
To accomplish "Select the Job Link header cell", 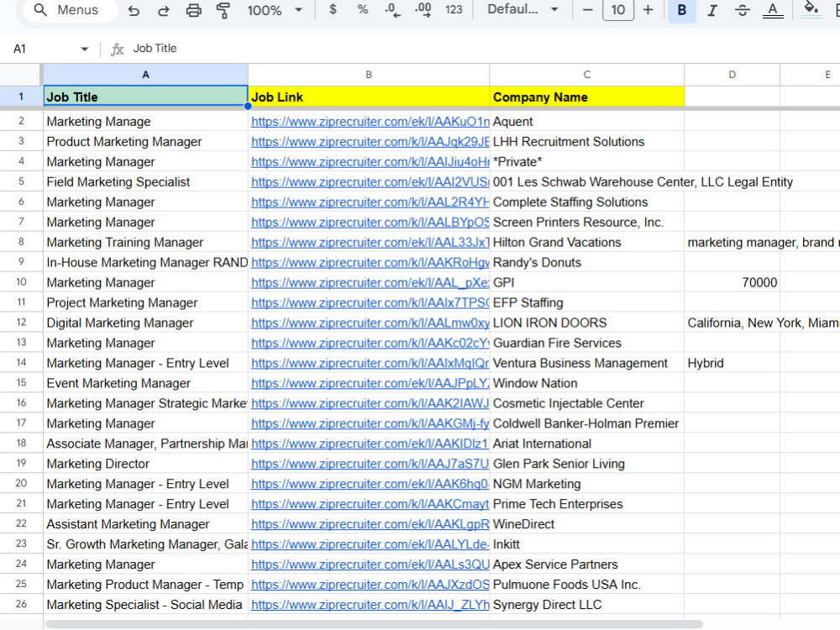I will click(x=369, y=97).
